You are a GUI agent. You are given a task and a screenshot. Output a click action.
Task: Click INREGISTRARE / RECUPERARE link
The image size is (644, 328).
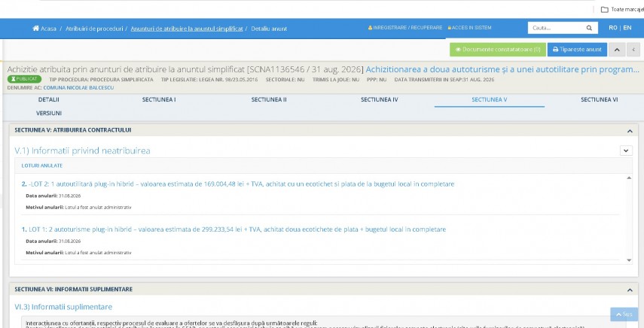click(405, 28)
